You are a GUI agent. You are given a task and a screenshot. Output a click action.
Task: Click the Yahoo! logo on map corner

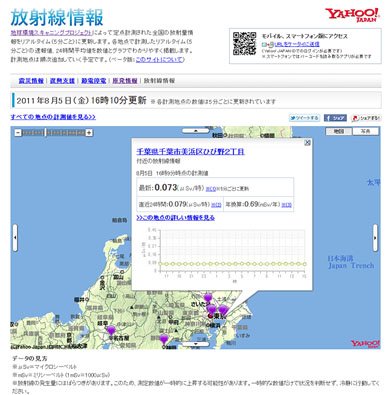click(x=365, y=344)
